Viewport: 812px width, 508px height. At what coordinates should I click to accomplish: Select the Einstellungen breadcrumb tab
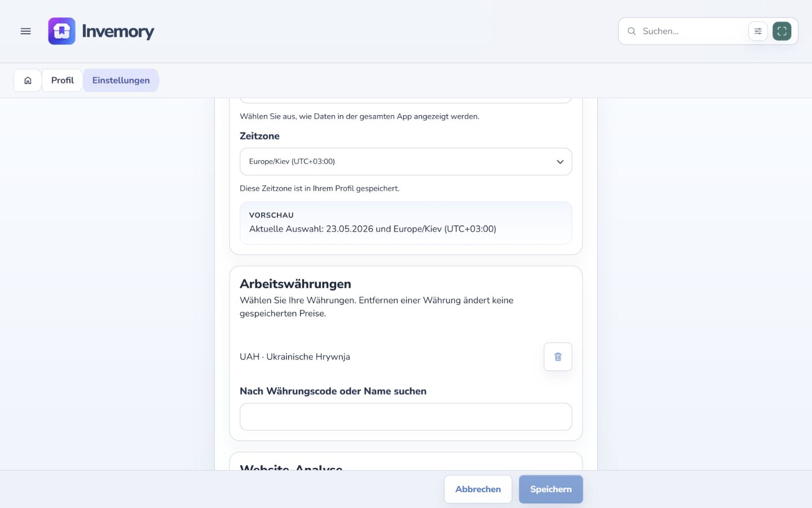point(121,80)
